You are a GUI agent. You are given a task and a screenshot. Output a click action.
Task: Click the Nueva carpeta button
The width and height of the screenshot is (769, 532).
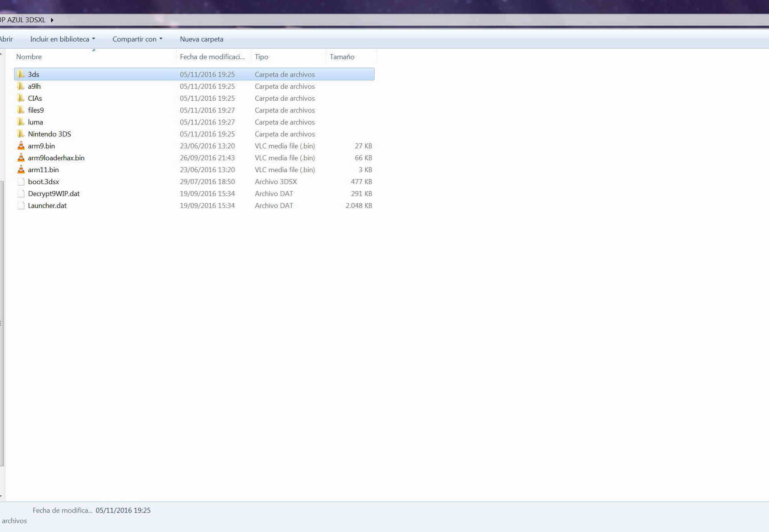click(x=201, y=39)
